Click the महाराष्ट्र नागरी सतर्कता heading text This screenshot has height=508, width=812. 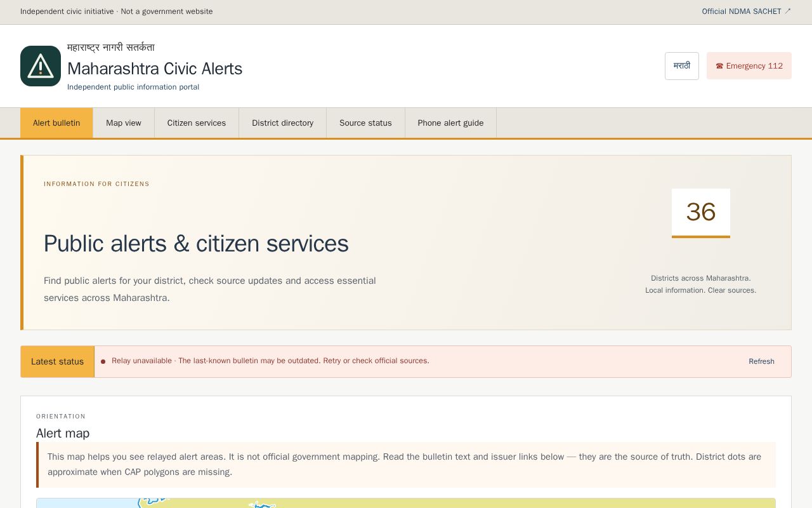pos(111,48)
